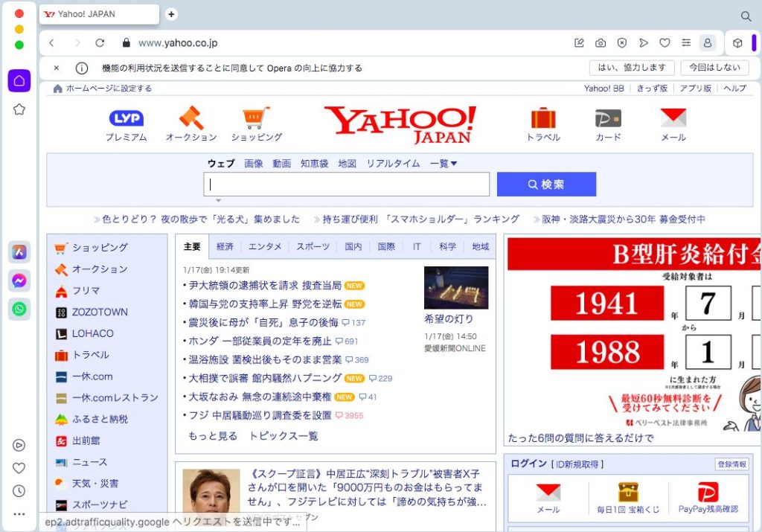Open sidebar three-dot more options
This screenshot has width=762, height=532.
19,514
